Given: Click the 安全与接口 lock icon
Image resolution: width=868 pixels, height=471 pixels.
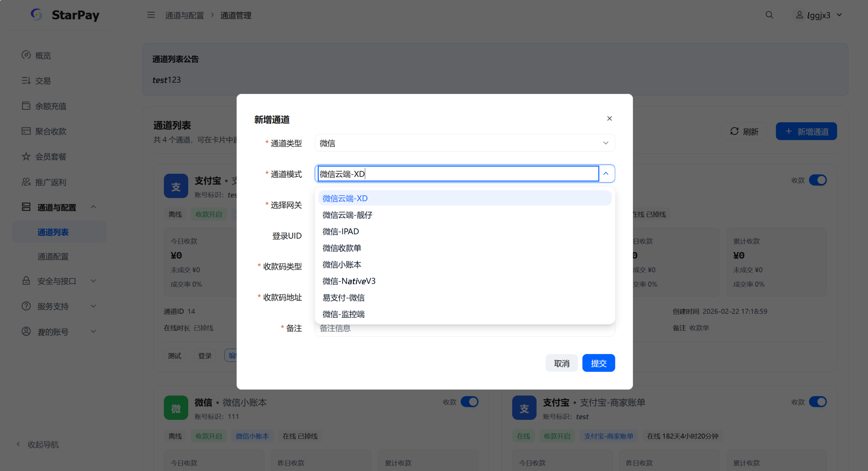Looking at the screenshot, I should [x=26, y=281].
